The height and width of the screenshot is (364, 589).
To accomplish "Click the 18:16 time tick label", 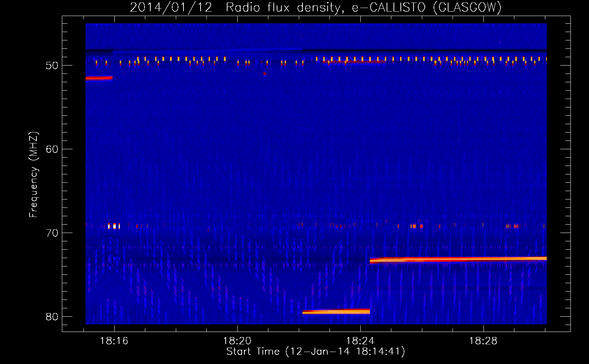I will (x=114, y=341).
